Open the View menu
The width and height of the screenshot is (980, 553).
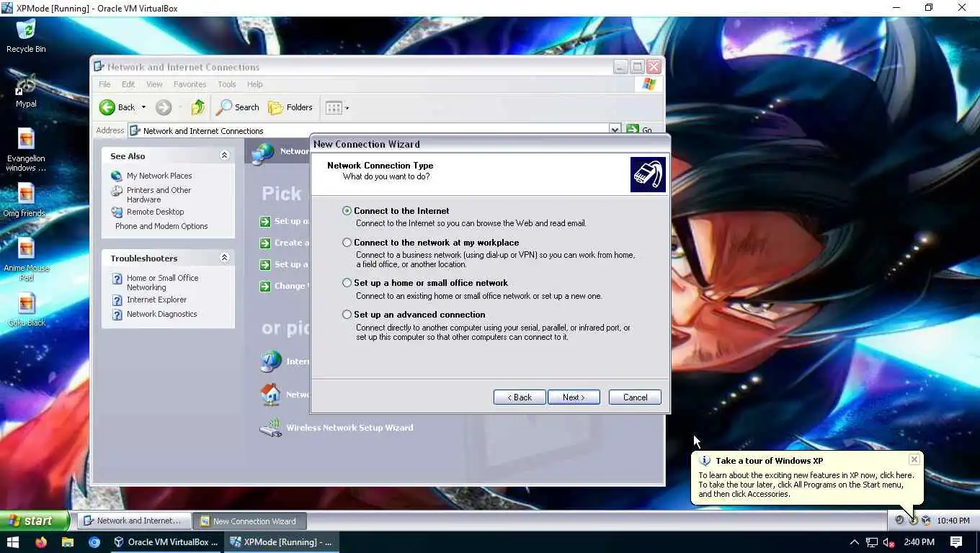point(154,84)
